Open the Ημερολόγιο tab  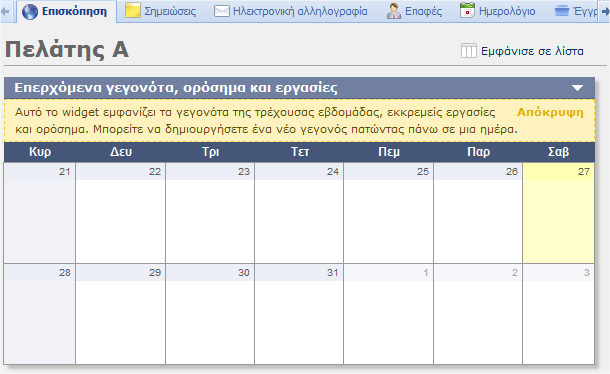(x=498, y=11)
